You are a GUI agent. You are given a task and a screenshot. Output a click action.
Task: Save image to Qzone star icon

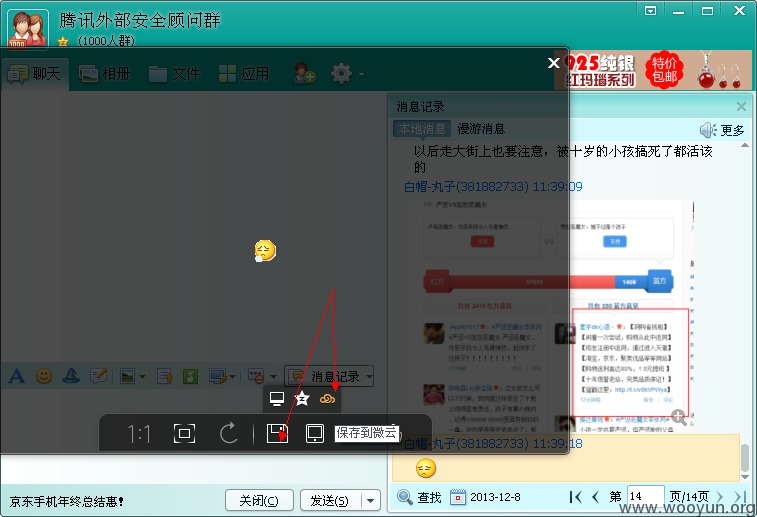pos(302,399)
